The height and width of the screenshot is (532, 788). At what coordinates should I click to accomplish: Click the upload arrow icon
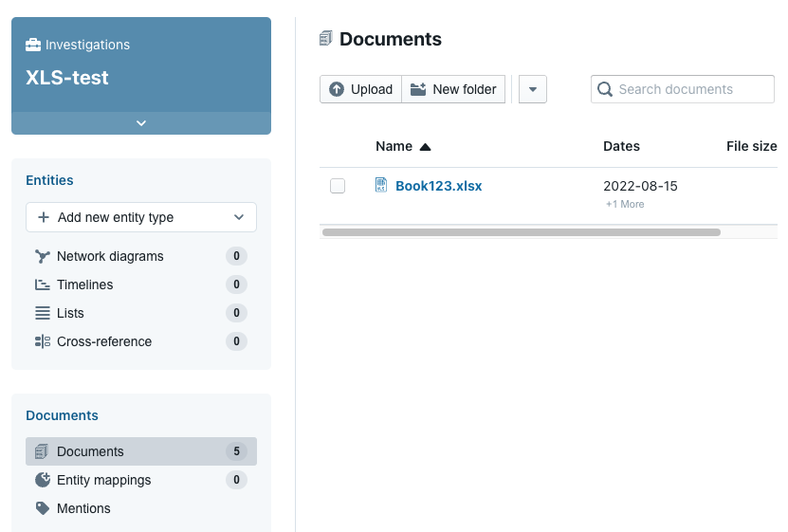click(x=337, y=89)
